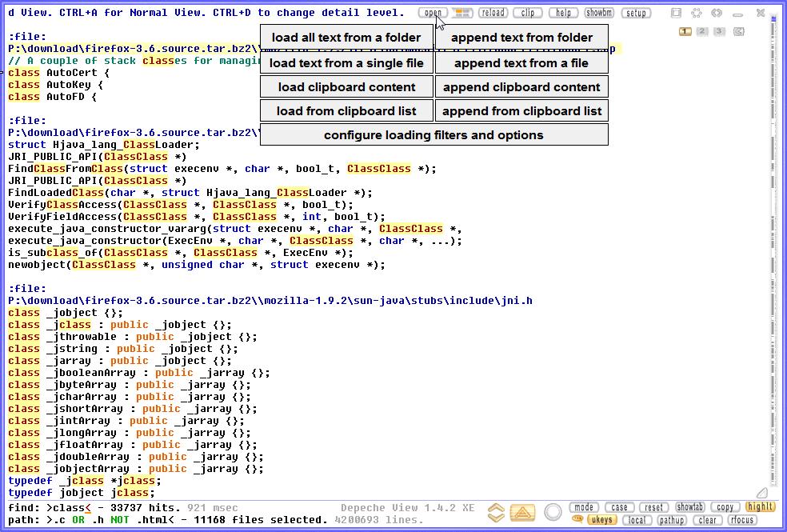Viewport: 787px width, 532px height.
Task: Click the view layout icon beside open
Action: point(461,13)
